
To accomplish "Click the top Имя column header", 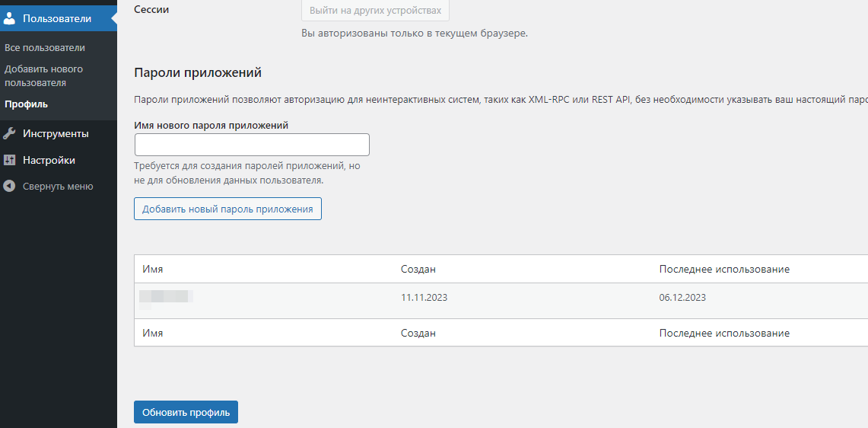I will tap(153, 270).
